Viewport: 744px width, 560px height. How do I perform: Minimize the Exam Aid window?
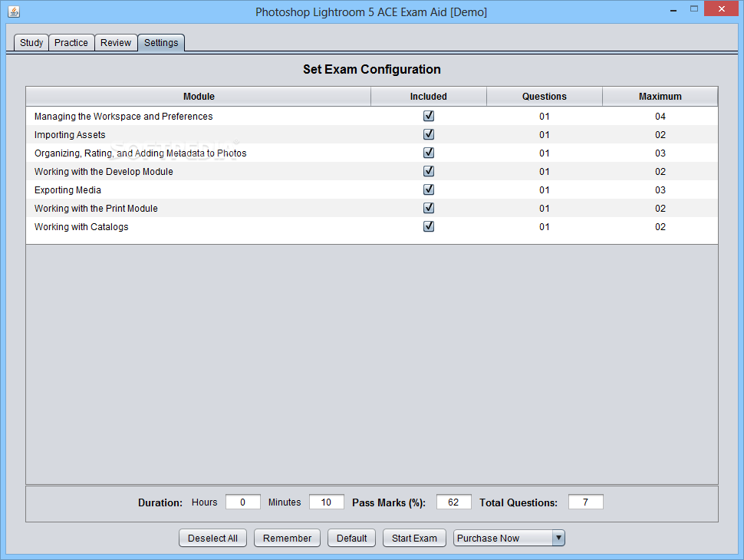673,9
